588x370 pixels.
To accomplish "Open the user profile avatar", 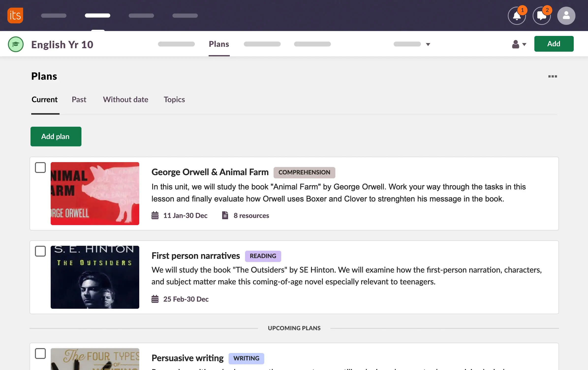I will tap(566, 16).
